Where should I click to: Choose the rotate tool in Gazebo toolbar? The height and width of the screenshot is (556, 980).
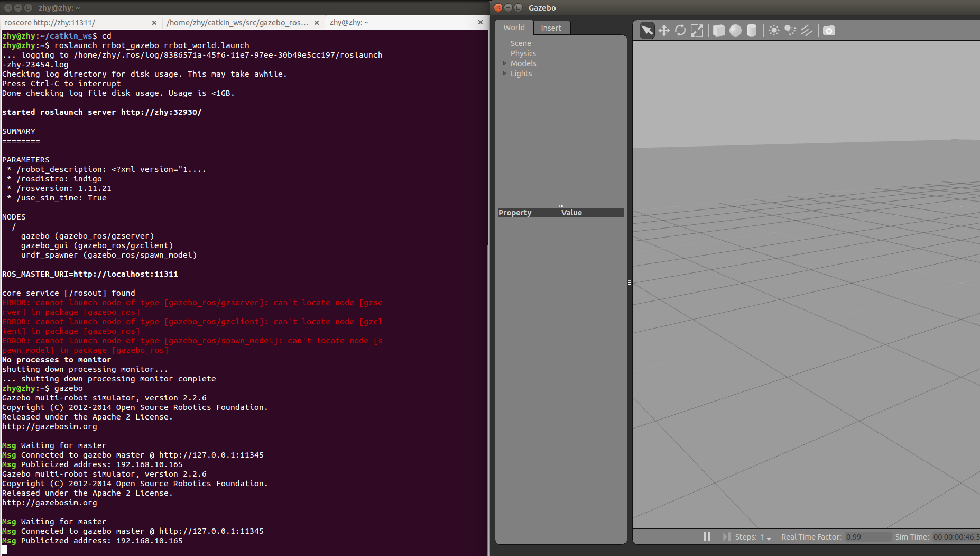pos(680,30)
